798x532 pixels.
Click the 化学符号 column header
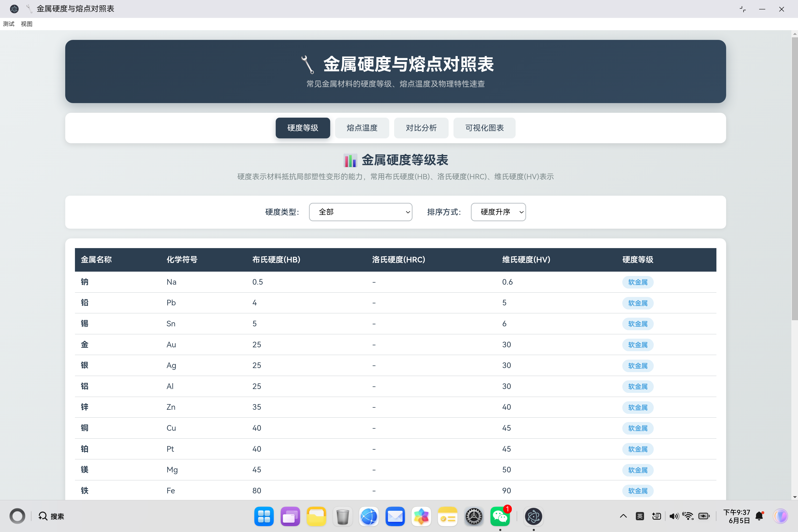point(182,260)
